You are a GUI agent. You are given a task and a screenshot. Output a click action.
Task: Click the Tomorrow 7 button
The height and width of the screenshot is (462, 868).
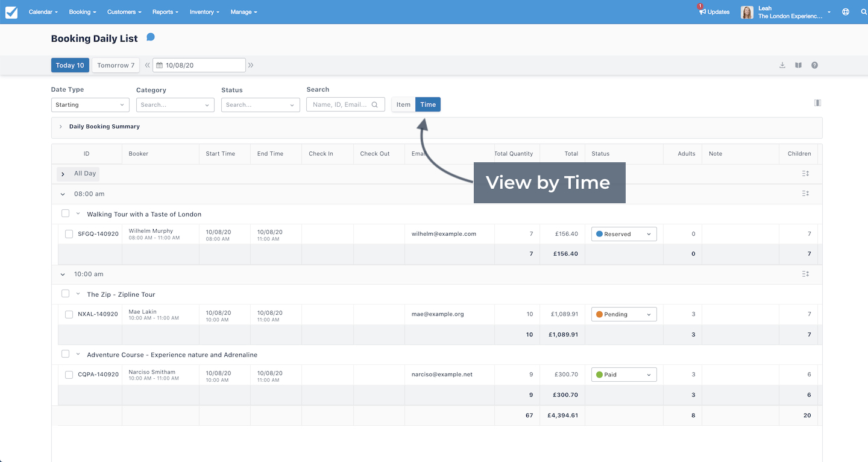[x=116, y=65]
